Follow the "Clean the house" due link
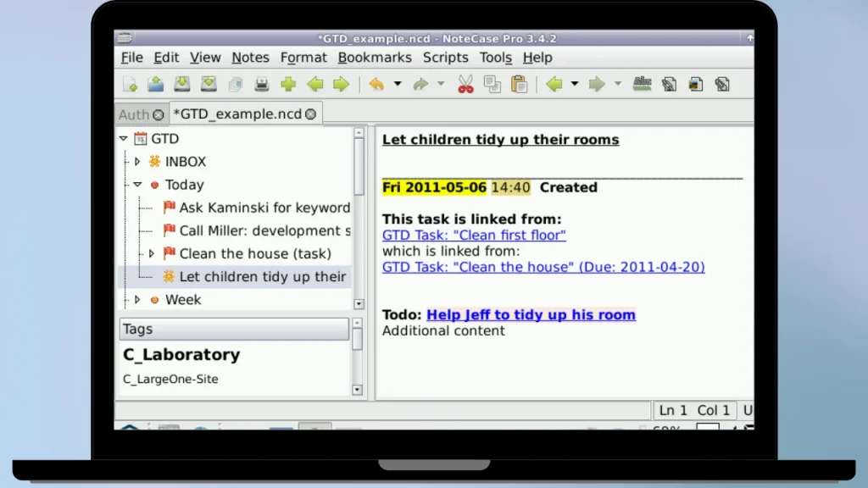The image size is (868, 488). 543,267
